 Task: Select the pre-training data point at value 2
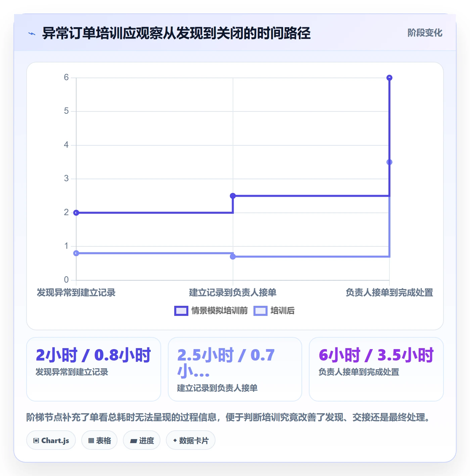click(x=76, y=213)
